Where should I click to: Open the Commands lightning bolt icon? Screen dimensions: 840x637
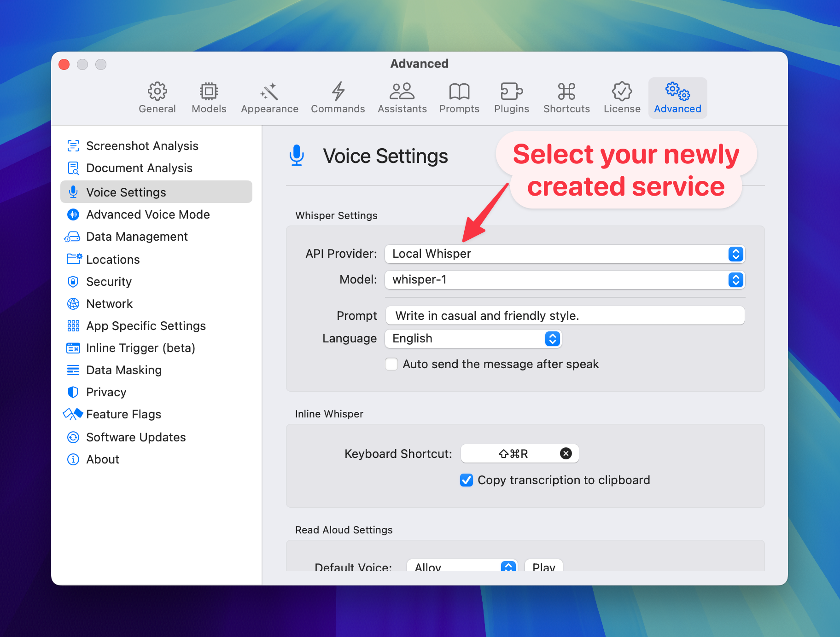coord(338,91)
